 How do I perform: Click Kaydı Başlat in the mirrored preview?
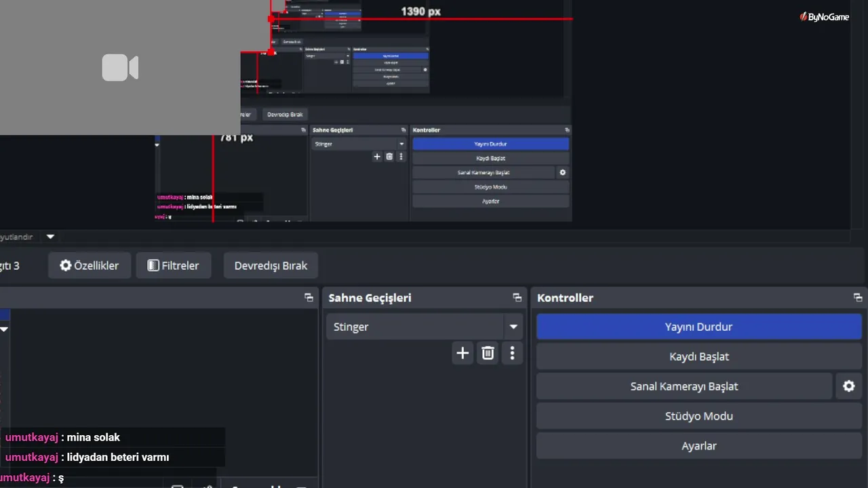490,158
